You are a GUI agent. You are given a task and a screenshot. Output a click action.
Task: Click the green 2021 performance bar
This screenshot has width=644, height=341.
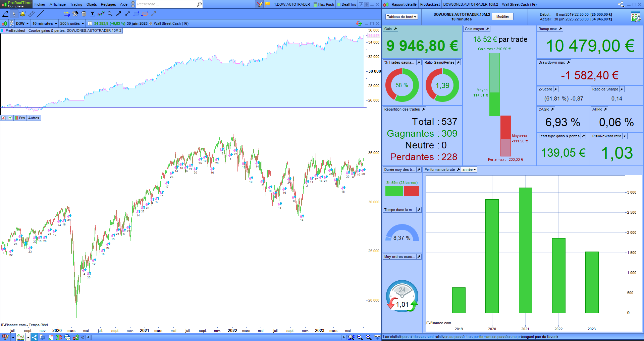[525, 250]
